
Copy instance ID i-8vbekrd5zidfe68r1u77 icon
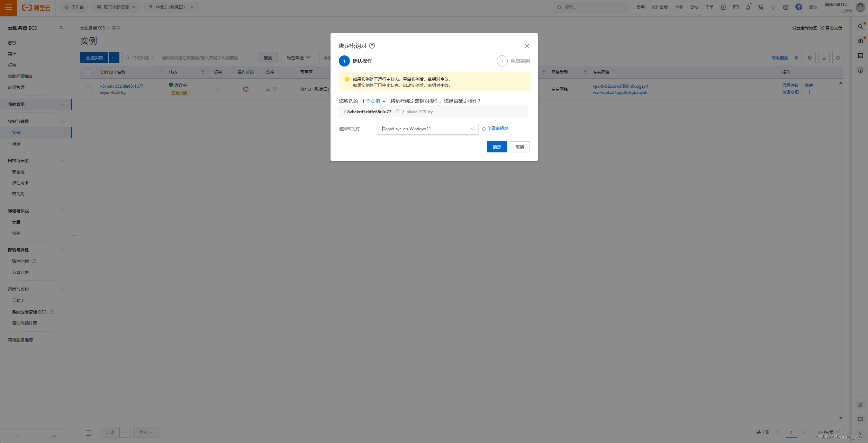(397, 112)
